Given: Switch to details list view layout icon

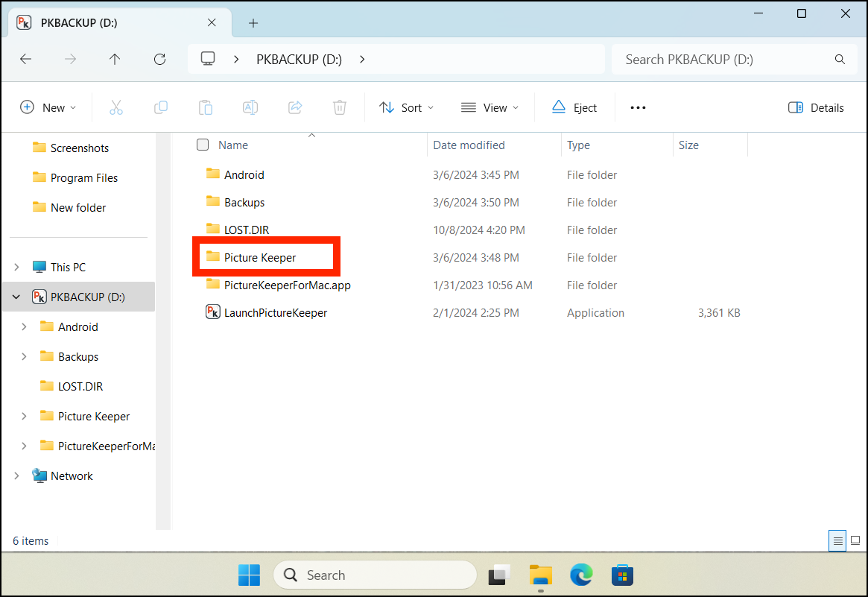Looking at the screenshot, I should pos(837,540).
